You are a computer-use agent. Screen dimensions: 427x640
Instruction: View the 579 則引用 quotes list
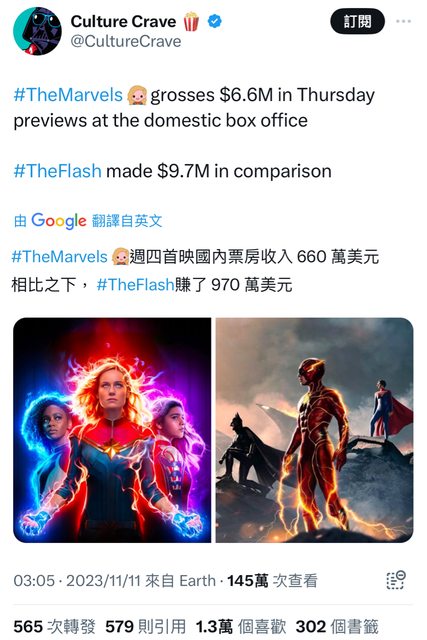click(x=146, y=627)
